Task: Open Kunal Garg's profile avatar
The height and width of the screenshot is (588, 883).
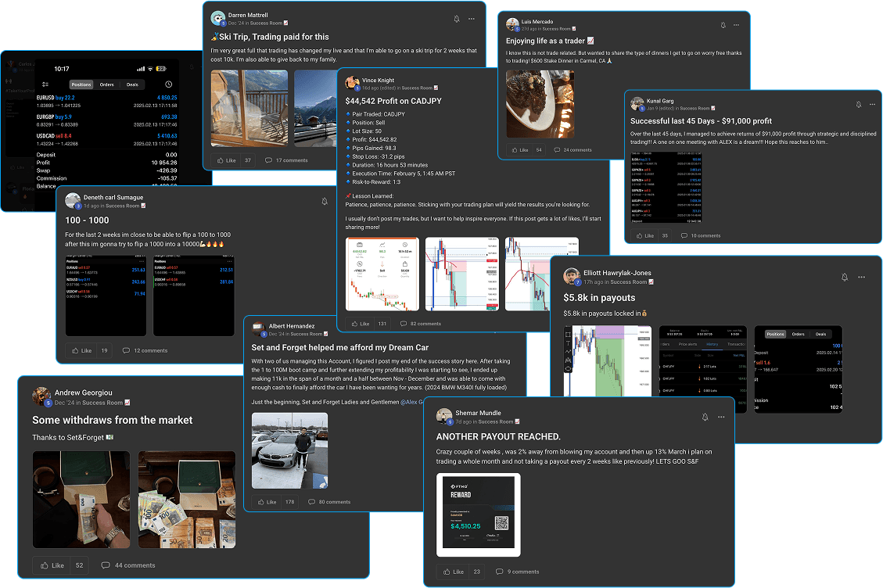Action: [x=637, y=104]
